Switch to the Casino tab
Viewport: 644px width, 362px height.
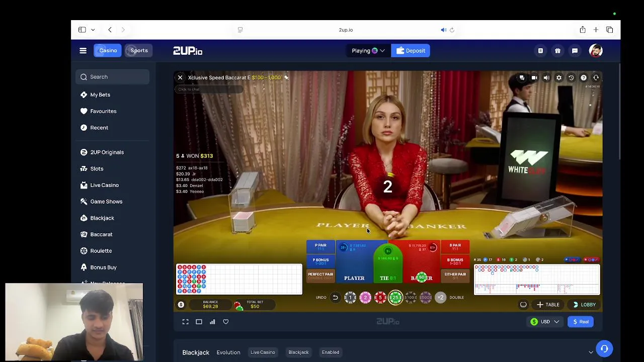click(108, 51)
